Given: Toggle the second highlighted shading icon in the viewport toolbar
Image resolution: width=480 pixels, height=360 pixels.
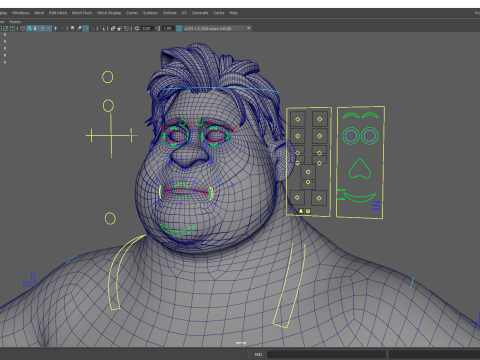Looking at the screenshot, I should click(x=36, y=28).
